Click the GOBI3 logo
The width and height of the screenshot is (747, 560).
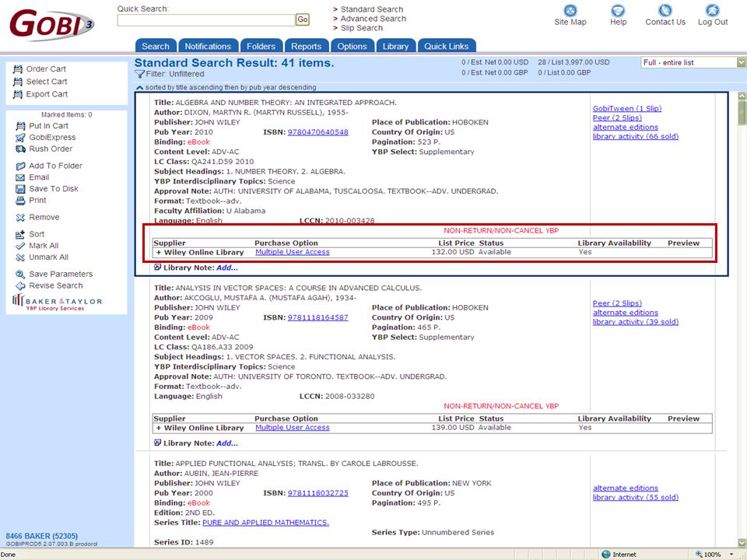pyautogui.click(x=51, y=25)
